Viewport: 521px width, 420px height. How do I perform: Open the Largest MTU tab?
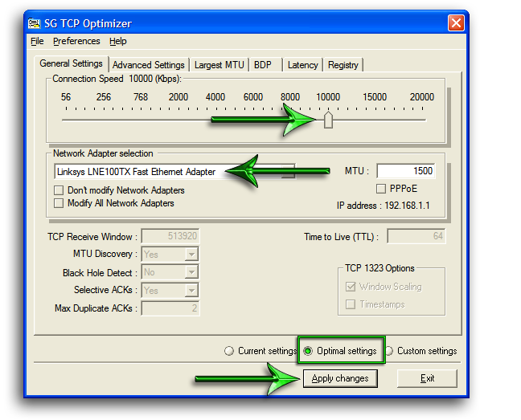coord(219,65)
